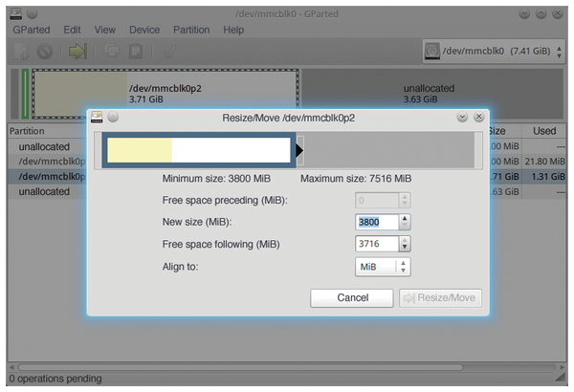574x392 pixels.
Task: Open the /dev/mmcblk0 device selector dropdown
Action: [494, 52]
